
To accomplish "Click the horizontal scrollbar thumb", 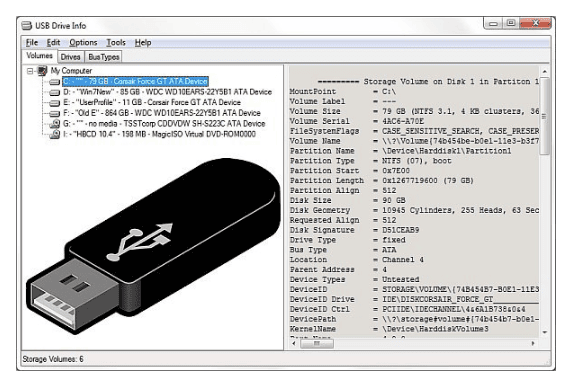I will click(317, 344).
